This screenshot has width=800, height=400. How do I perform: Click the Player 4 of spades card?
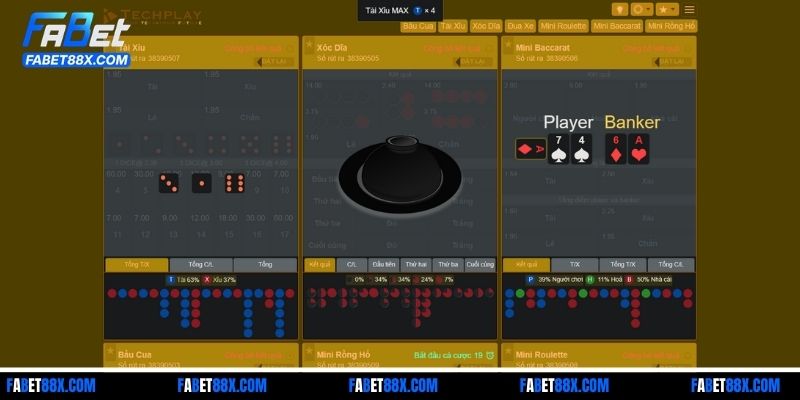click(x=581, y=149)
